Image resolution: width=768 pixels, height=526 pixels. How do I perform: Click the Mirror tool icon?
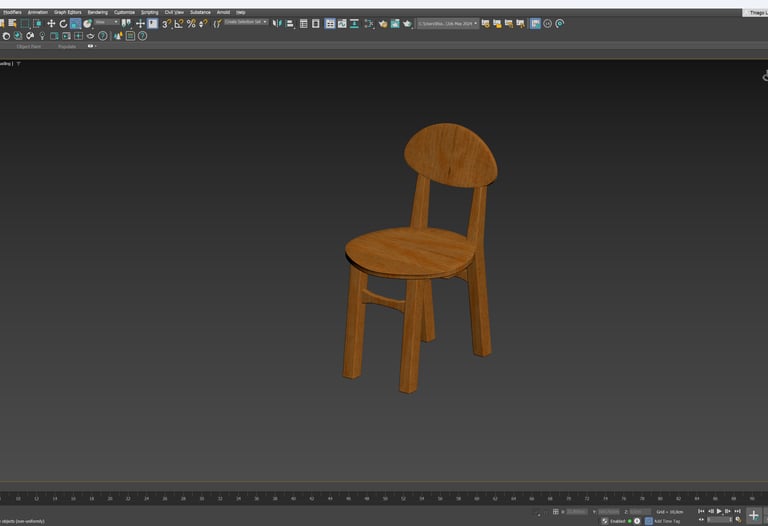277,23
